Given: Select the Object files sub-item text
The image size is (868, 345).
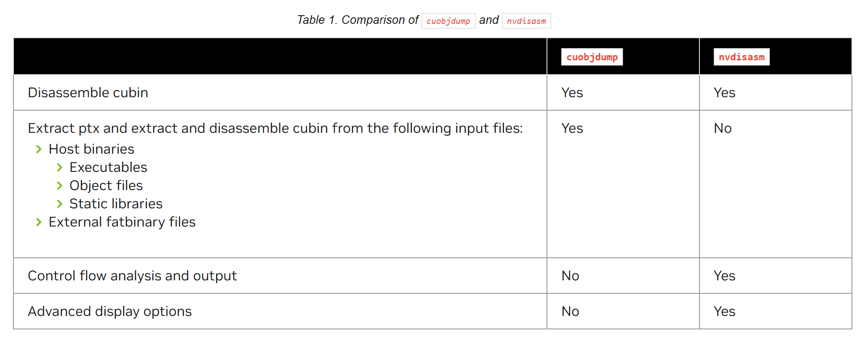Looking at the screenshot, I should point(106,185).
